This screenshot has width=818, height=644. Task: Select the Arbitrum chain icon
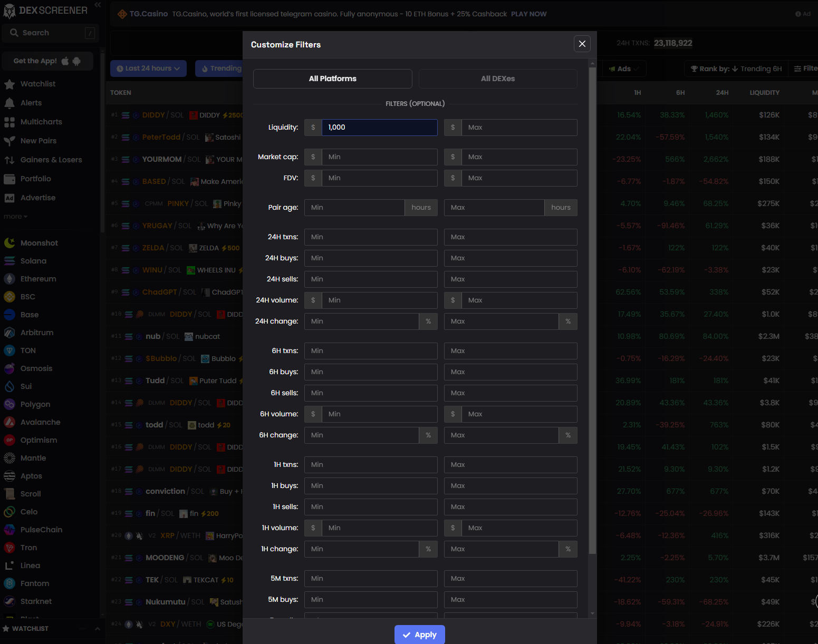point(9,333)
